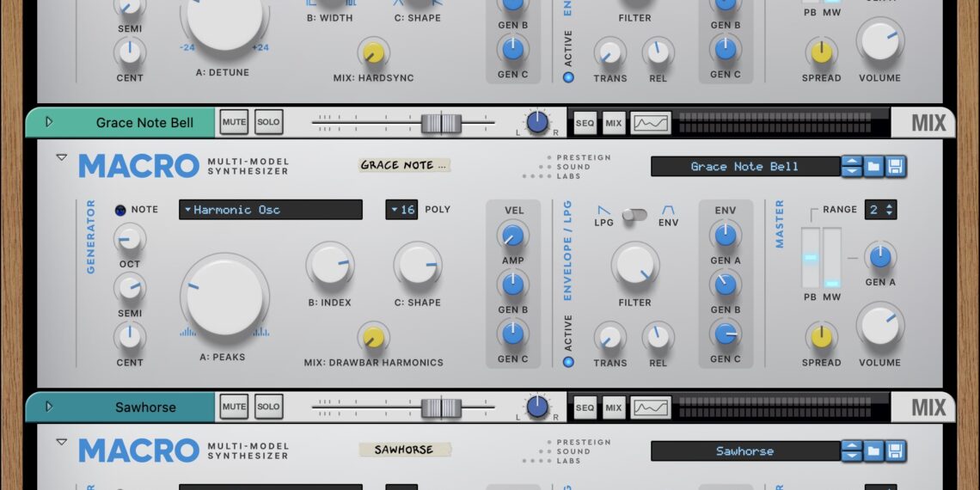Click the automation curve icon on Grace Note Bell channel
This screenshot has width=980, height=490.
tap(650, 123)
